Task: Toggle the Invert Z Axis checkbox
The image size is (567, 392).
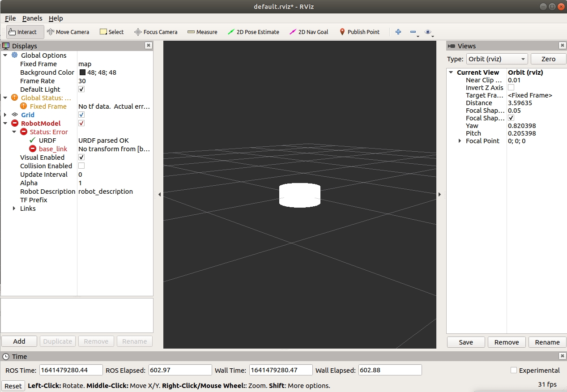Action: point(511,88)
